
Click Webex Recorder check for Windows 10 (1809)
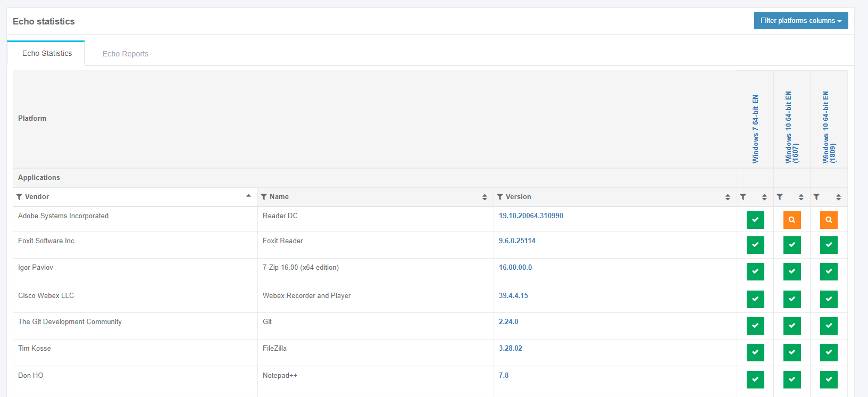click(x=829, y=299)
